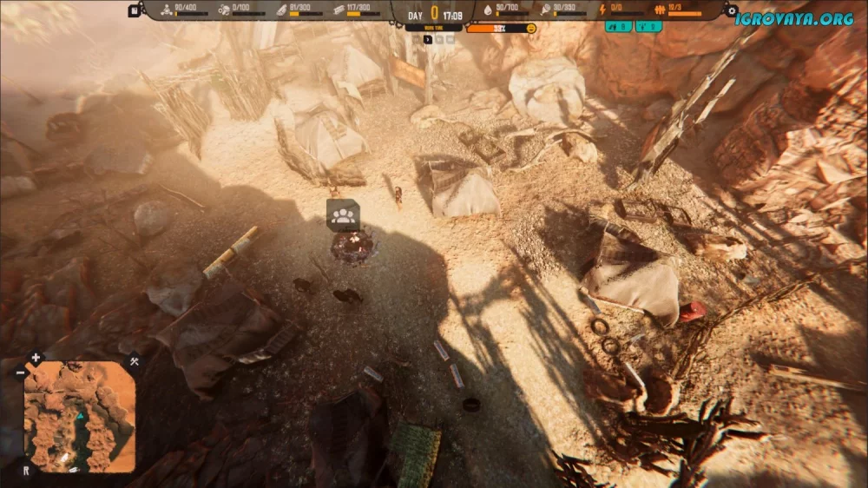Image resolution: width=868 pixels, height=488 pixels.
Task: Open the journal book icon in top-left corner
Action: (x=134, y=10)
